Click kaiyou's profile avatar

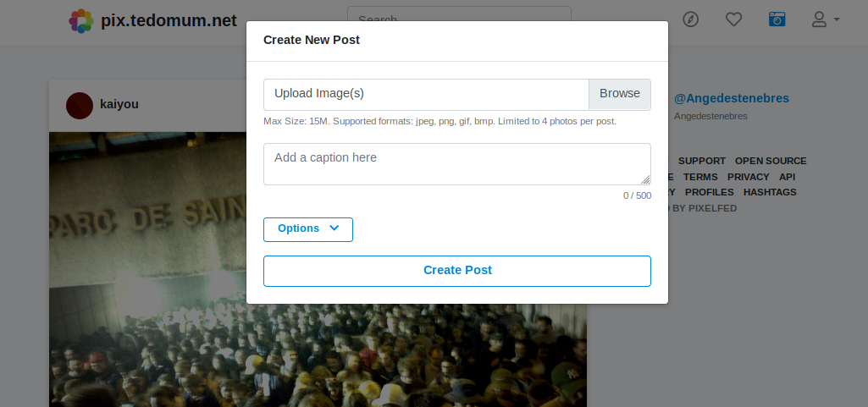click(80, 105)
